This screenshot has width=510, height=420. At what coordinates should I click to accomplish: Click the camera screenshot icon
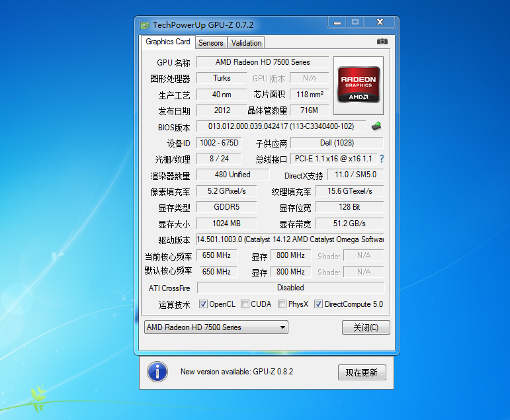click(382, 42)
